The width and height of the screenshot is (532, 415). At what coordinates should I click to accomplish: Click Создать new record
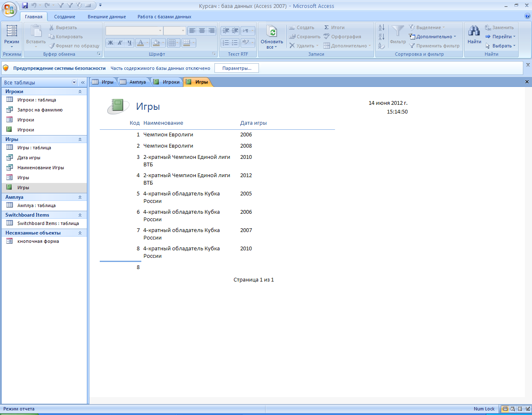[302, 27]
